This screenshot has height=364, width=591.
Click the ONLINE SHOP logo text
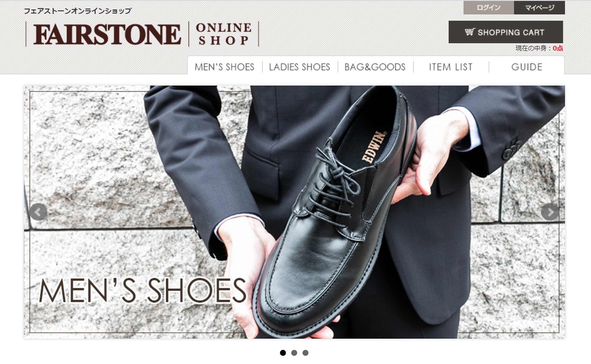[224, 34]
